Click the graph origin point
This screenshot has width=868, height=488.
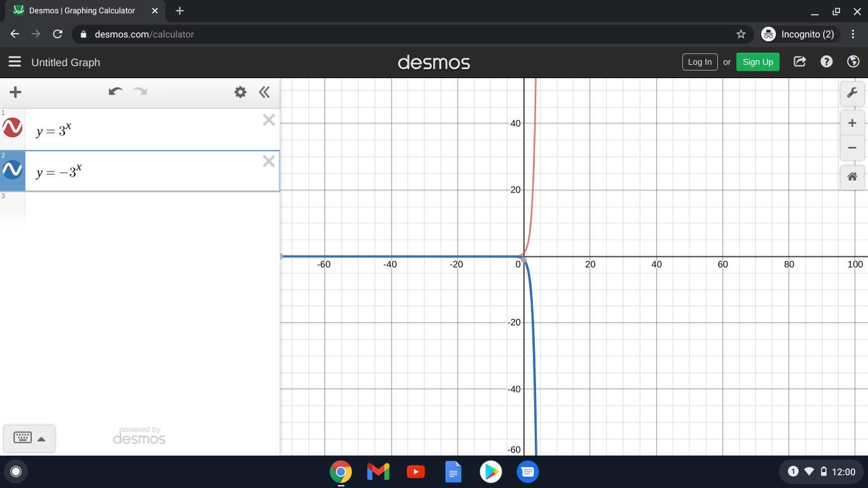click(523, 257)
